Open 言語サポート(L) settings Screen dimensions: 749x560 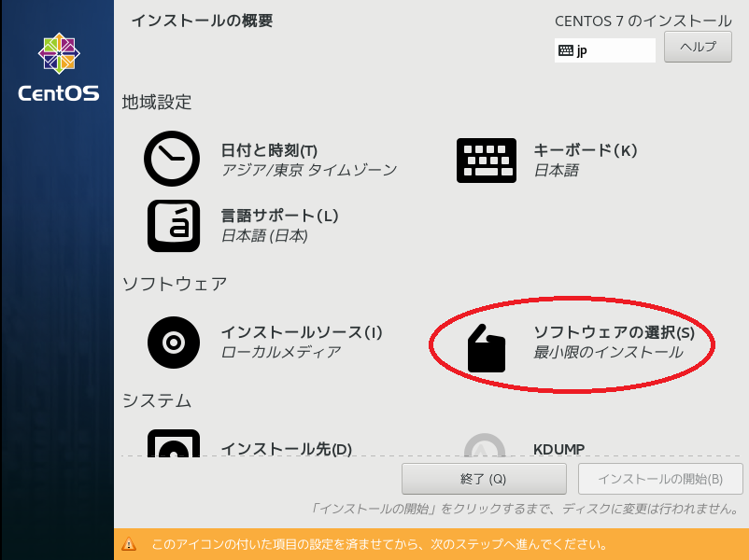pos(279,216)
